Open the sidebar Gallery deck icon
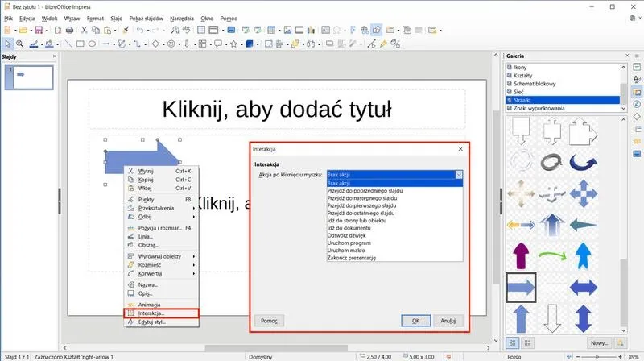The image size is (644, 361). (637, 92)
